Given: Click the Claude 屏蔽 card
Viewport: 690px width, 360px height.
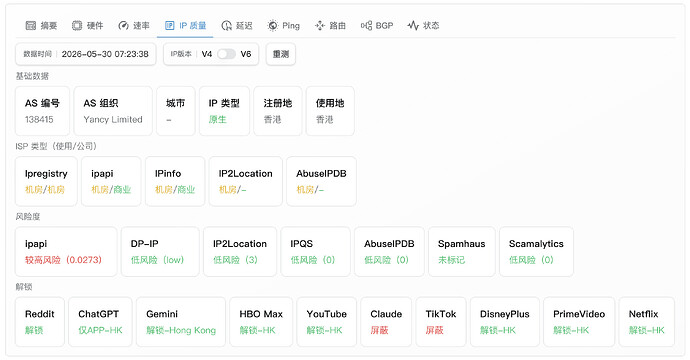Looking at the screenshot, I should click(x=386, y=322).
